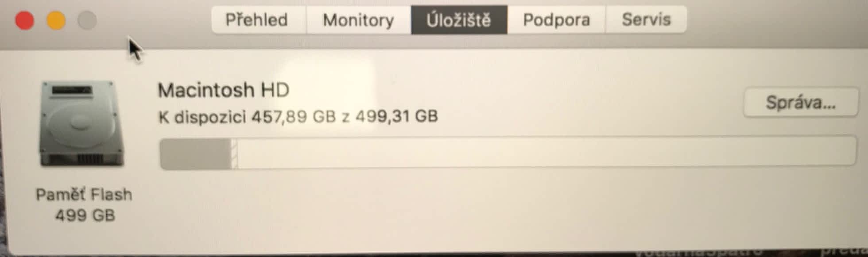The height and width of the screenshot is (257, 868).
Task: Click the Správa... button
Action: pos(801,103)
